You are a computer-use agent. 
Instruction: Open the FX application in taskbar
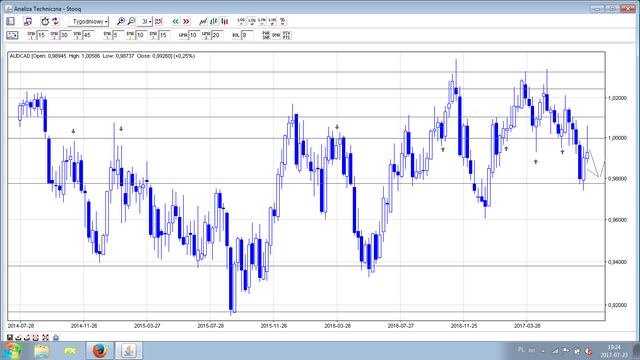(70, 351)
